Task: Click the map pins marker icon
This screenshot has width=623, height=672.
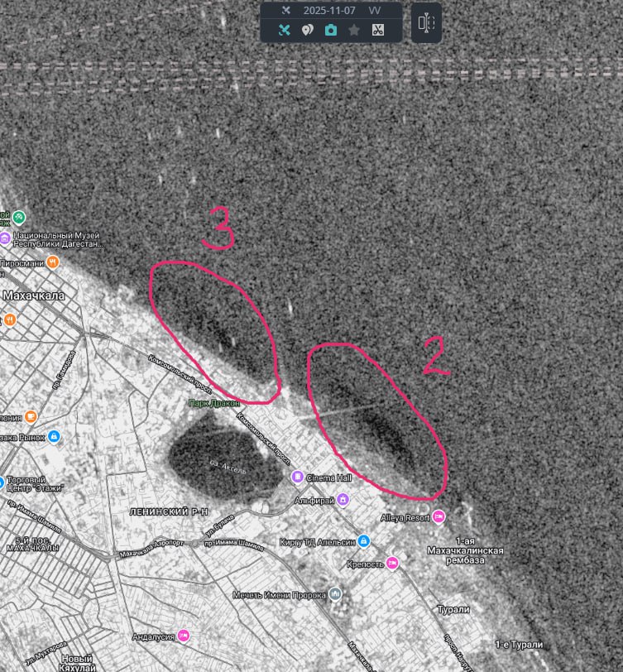Action: [x=307, y=30]
